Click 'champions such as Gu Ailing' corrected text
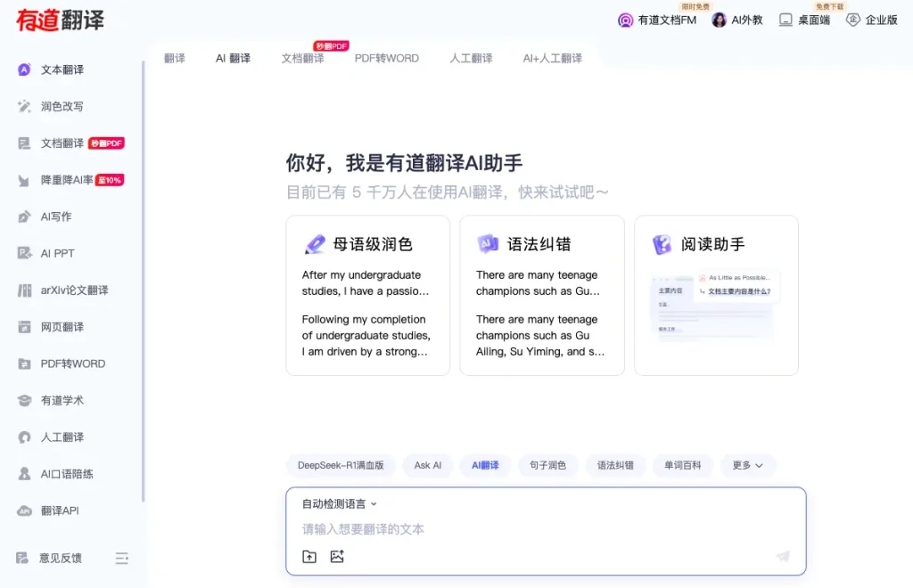This screenshot has width=913, height=588. pyautogui.click(x=539, y=336)
